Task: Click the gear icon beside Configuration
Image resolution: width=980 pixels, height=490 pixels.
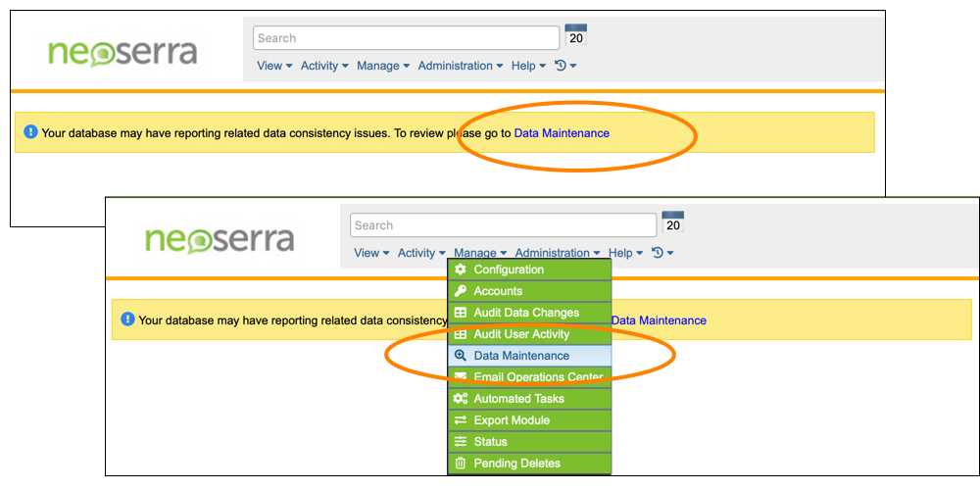Action: tap(461, 269)
